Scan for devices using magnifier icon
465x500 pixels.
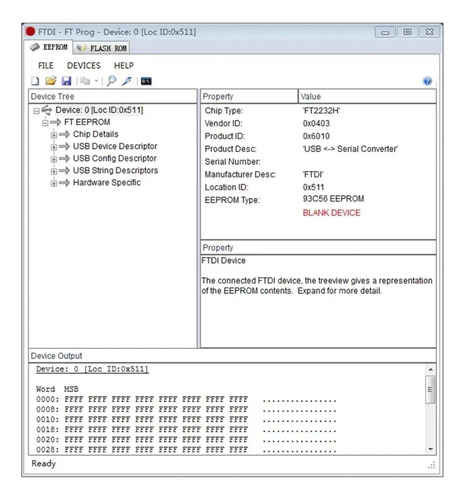click(x=111, y=81)
